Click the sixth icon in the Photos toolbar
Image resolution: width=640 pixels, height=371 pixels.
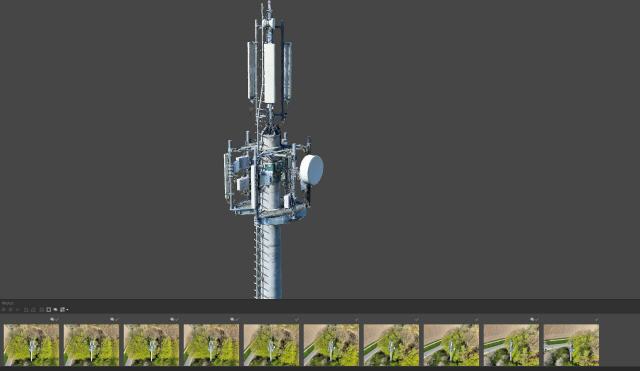pyautogui.click(x=42, y=310)
